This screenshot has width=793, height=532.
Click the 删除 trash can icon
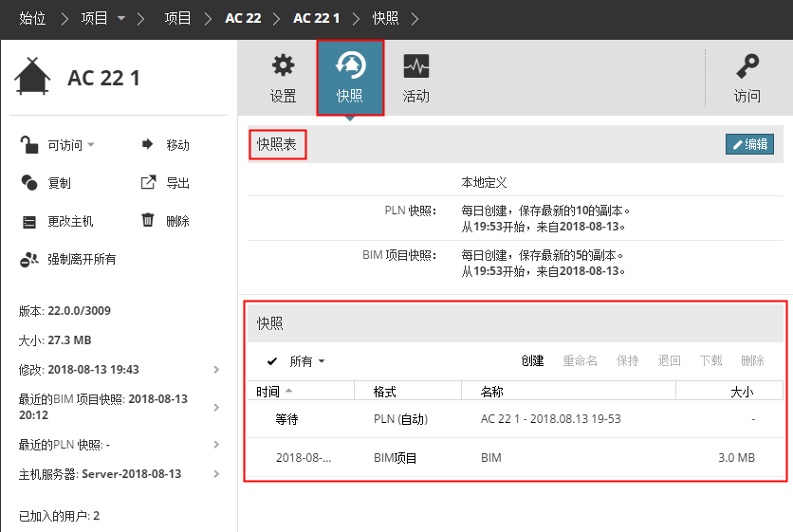[x=148, y=220]
